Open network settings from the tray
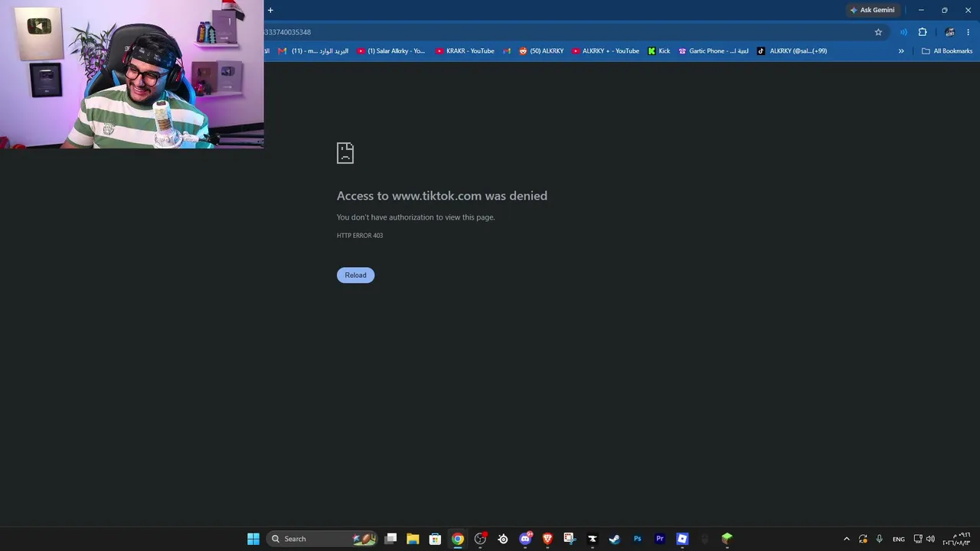Screen dimensions: 980x551 click(918, 539)
